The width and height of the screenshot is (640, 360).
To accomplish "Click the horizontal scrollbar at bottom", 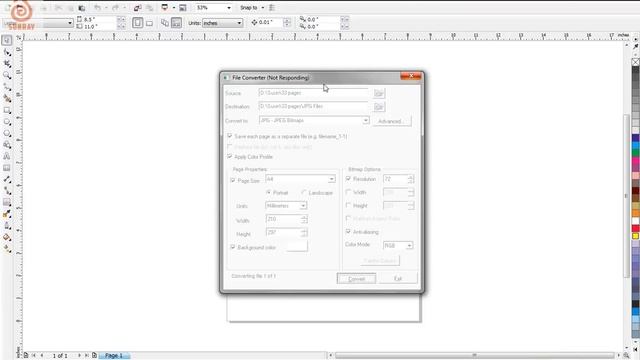I will point(475,356).
